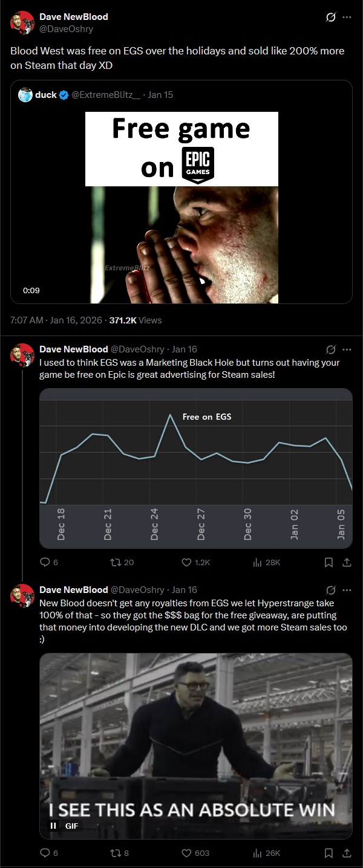Share the EGS sales graph tweet

pos(347,562)
